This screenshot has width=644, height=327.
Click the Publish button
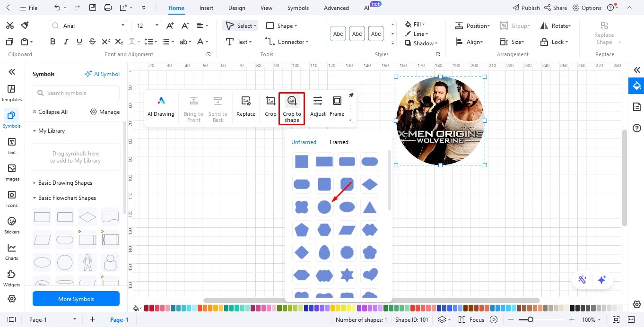526,8
